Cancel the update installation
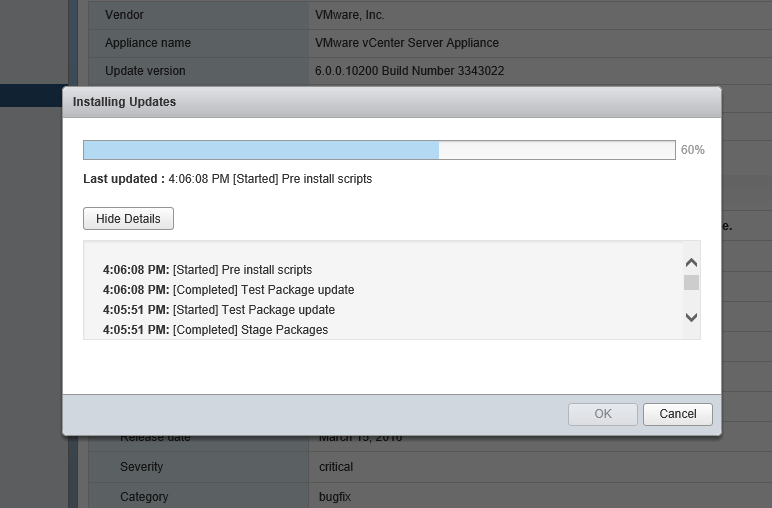The width and height of the screenshot is (772, 508). 677,414
